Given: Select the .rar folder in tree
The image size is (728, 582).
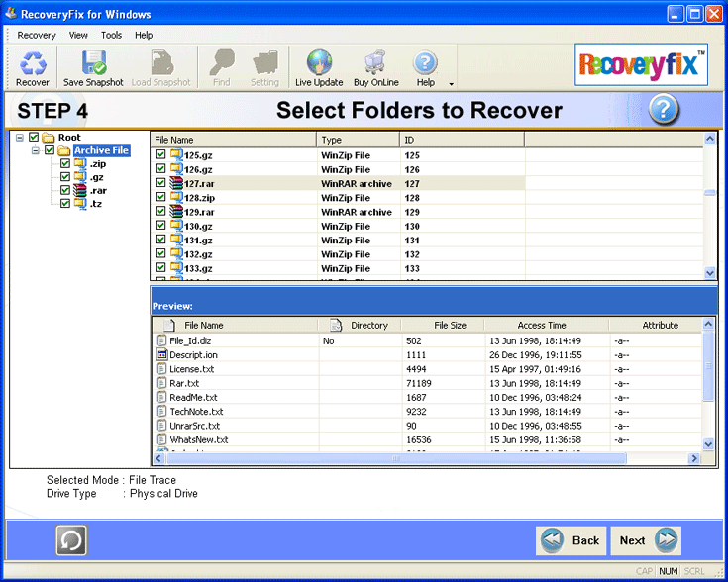Looking at the screenshot, I should [98, 190].
